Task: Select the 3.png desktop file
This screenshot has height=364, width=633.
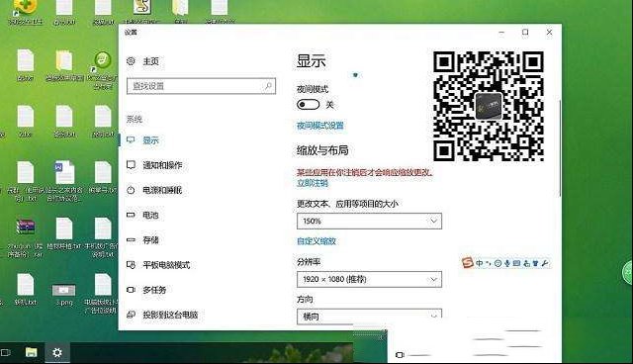Action: coord(63,294)
